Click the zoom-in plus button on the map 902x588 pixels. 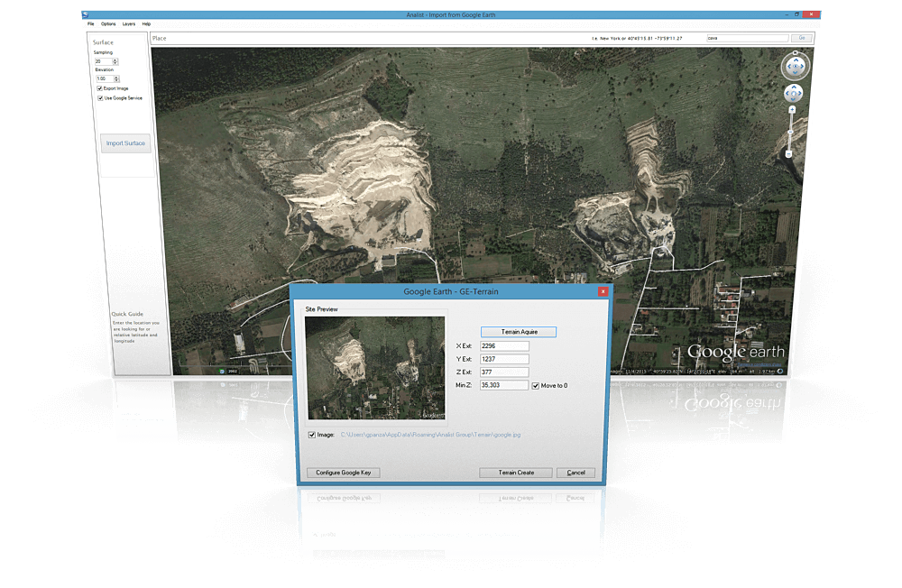[x=792, y=109]
